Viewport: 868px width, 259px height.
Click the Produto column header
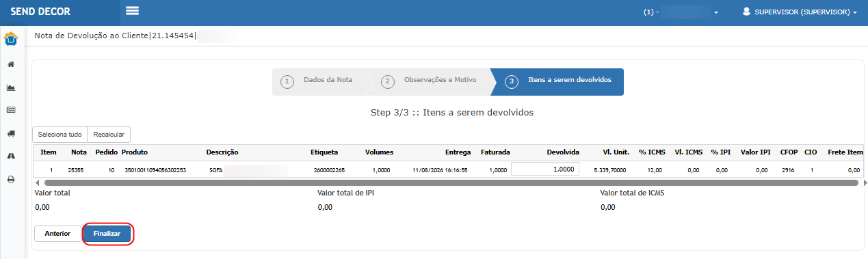135,152
